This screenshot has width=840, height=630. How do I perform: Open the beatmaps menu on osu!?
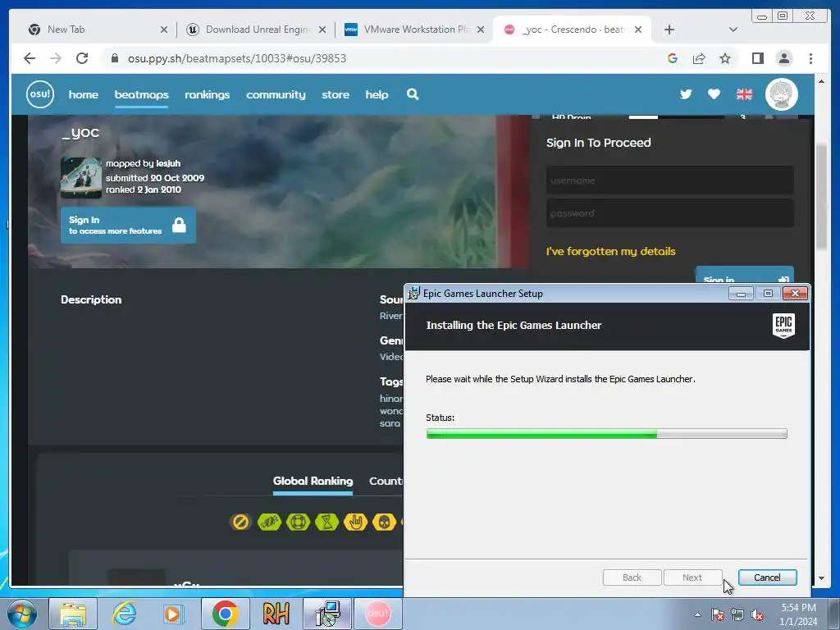[x=141, y=94]
